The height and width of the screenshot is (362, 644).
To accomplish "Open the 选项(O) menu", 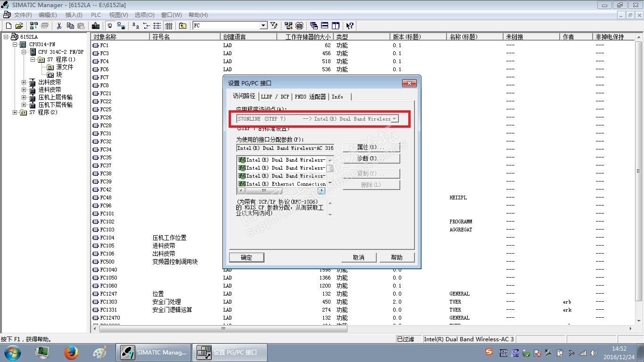I will [144, 15].
